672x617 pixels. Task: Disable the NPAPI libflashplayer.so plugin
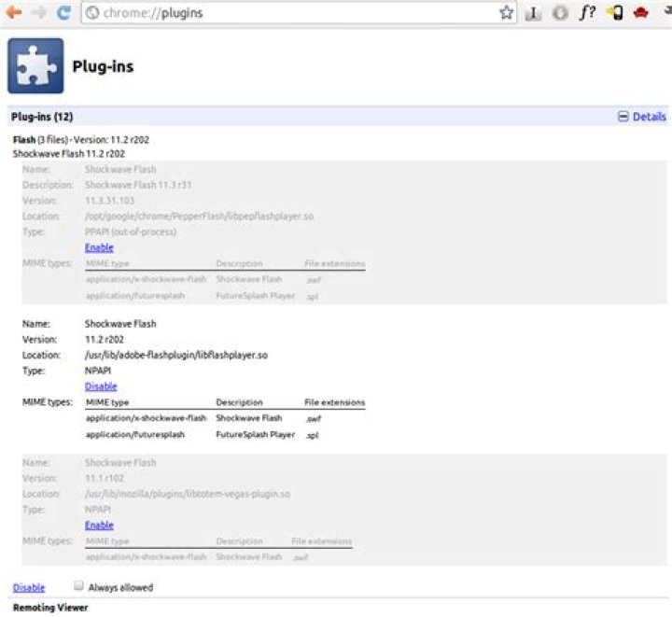coord(101,386)
